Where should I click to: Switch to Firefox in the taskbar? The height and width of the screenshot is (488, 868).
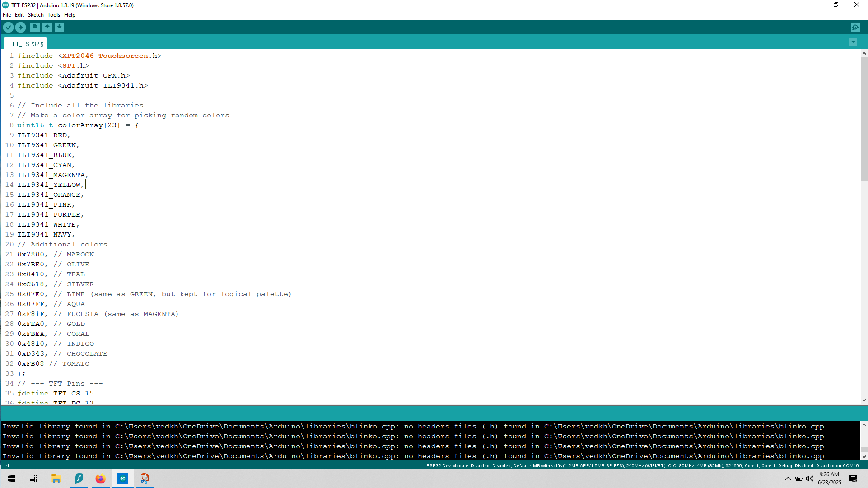coord(100,479)
